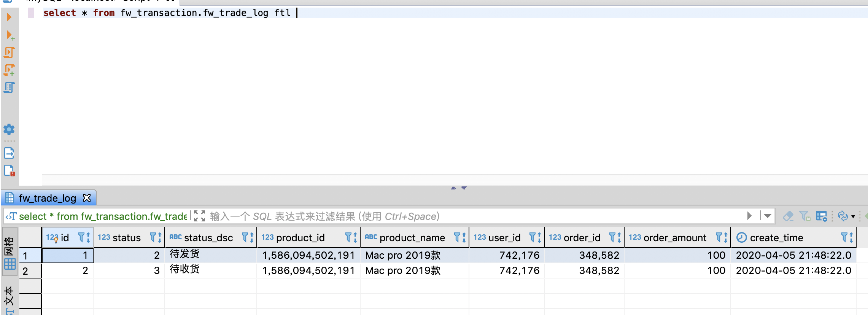Screen dimensions: 868x315
Task: Filter the product_name column
Action: coord(457,237)
